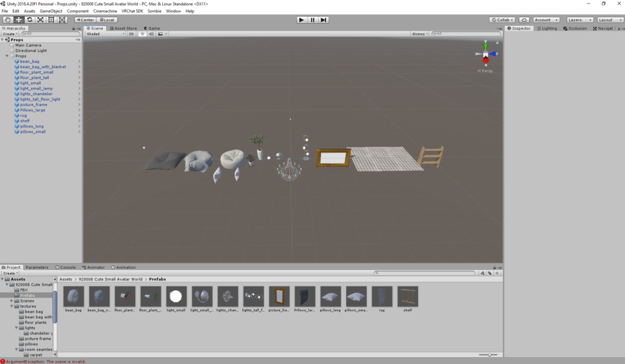Select the Rect transform tool
The image size is (625, 364).
click(51, 20)
